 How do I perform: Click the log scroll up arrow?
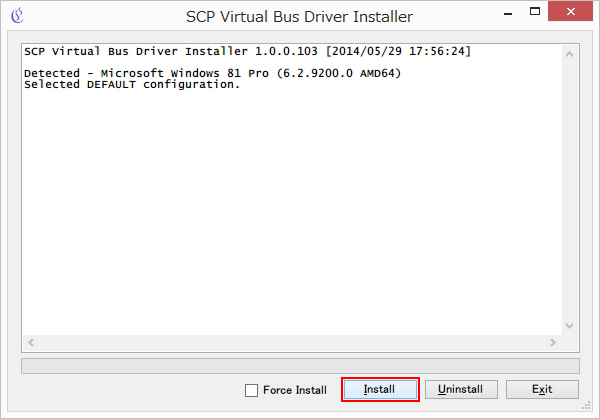pos(569,54)
